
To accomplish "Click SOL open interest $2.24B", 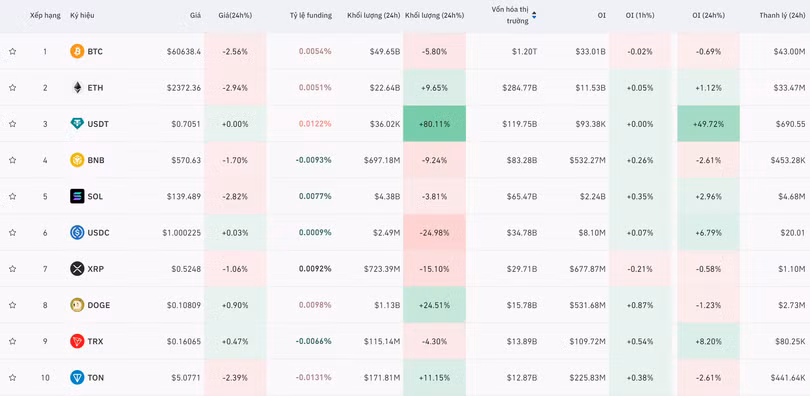I will [593, 196].
